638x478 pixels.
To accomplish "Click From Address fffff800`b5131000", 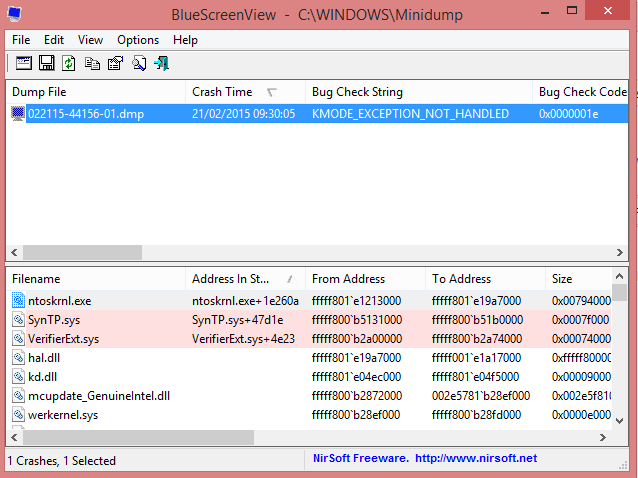I will coord(357,320).
